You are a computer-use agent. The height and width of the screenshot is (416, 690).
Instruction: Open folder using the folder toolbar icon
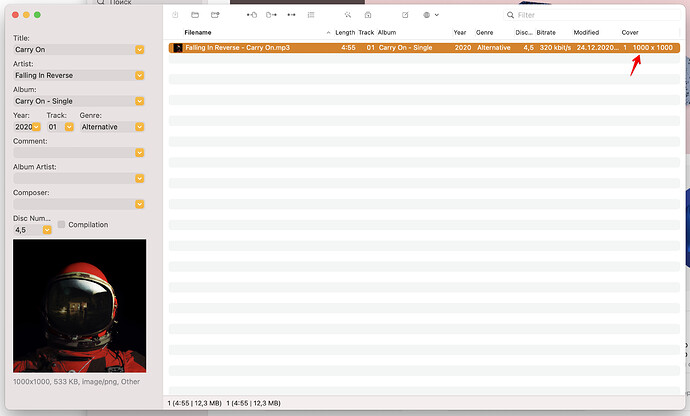point(195,15)
